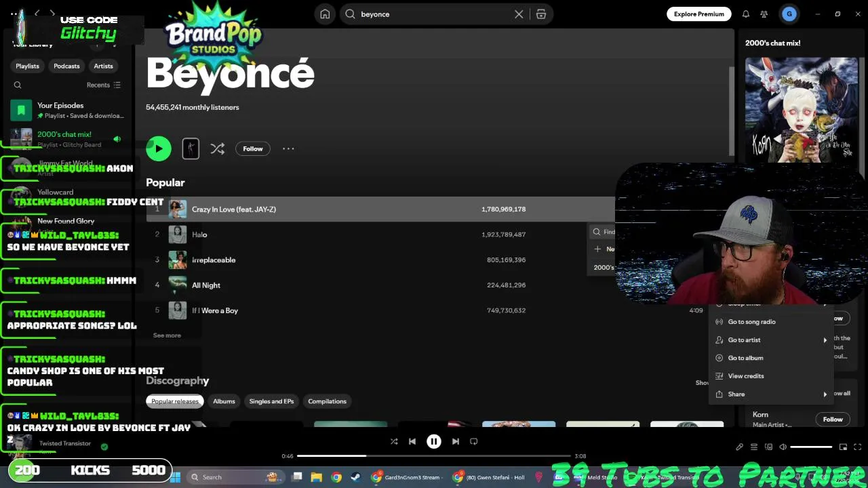Screen dimensions: 868x488
Task: Open the three-dot more options for Beyoncé
Action: (x=288, y=148)
